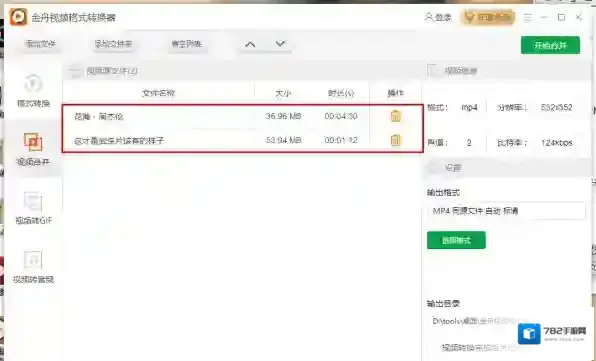Move selected file up with up arrow
The image size is (596, 361).
coord(250,44)
